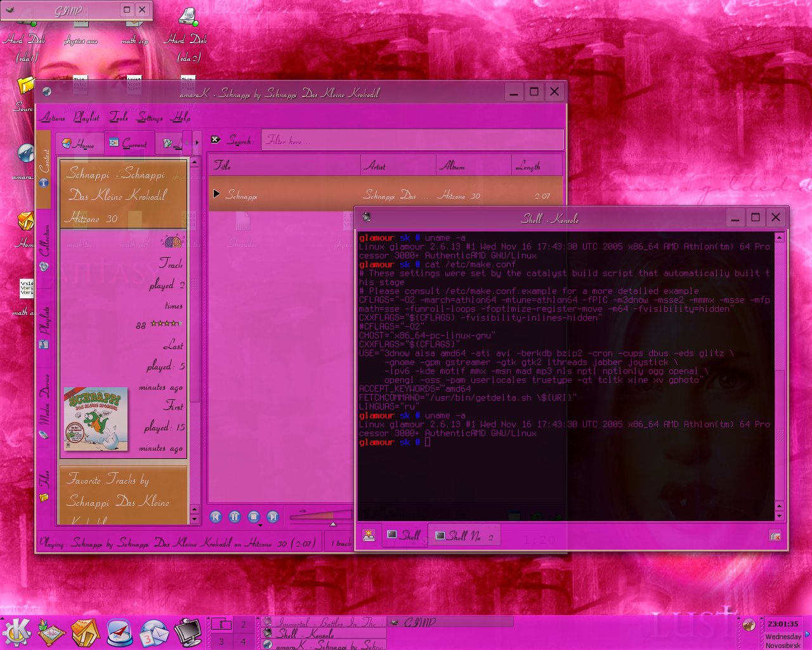Image resolution: width=812 pixels, height=650 pixels.
Task: Click the amaroK tray icon in the system tray
Action: pyautogui.click(x=749, y=625)
